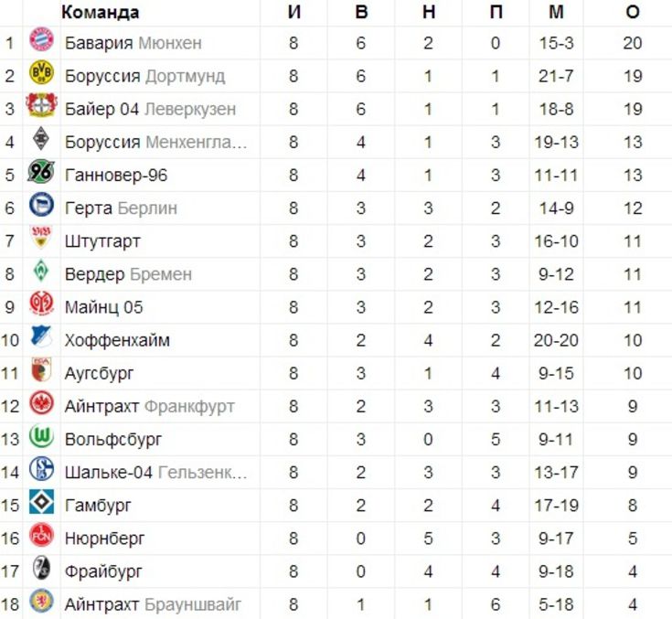This screenshot has height=619, width=672.
Task: Select the Фрайбург row at rank 17
Action: point(336,571)
